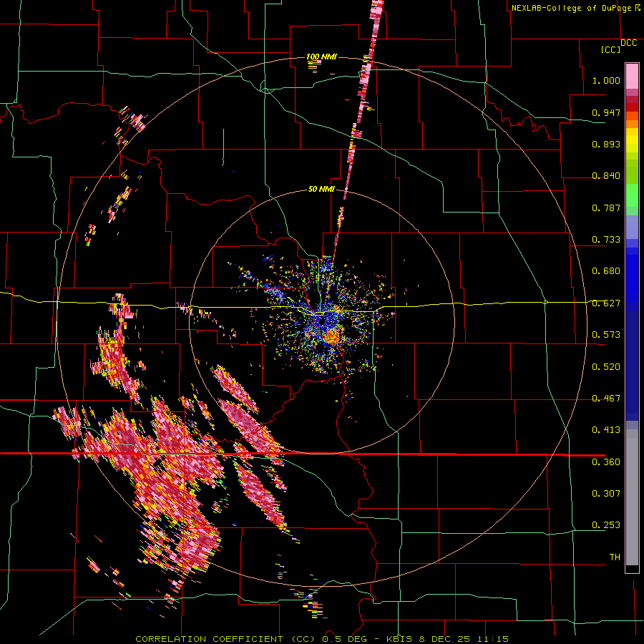Click the TH threshold label on the scale
Viewport: 644px width, 644px height.
click(615, 557)
